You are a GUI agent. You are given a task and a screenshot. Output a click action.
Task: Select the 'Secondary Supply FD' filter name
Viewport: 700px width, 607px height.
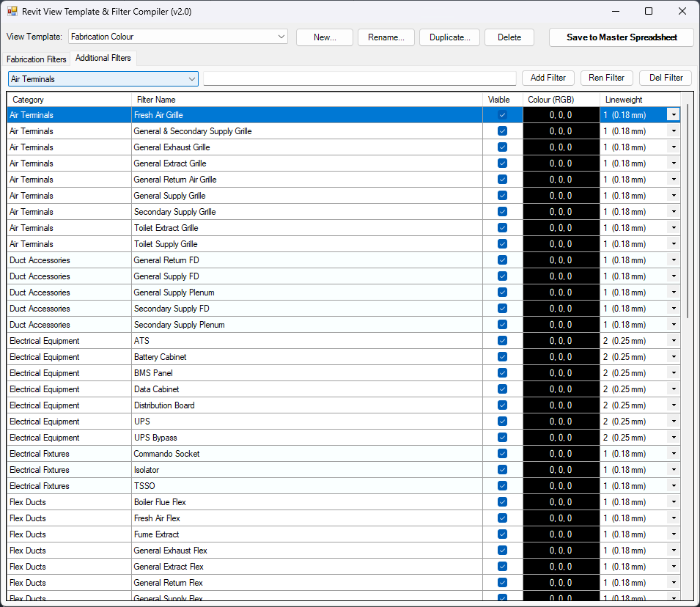pos(172,309)
